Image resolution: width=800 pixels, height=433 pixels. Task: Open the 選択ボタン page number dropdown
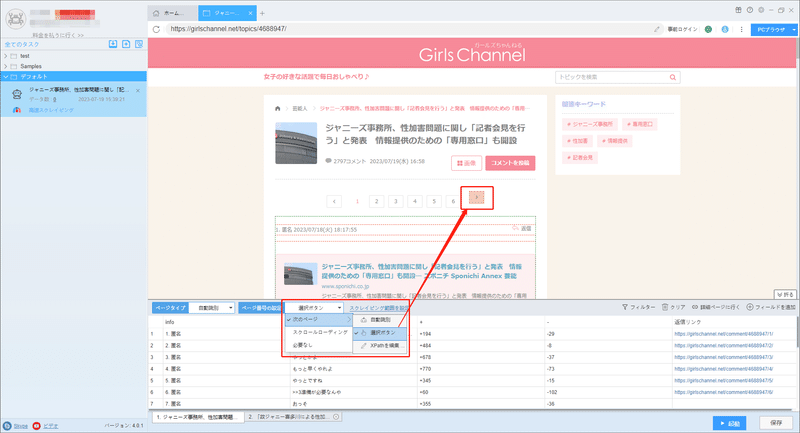pyautogui.click(x=314, y=308)
